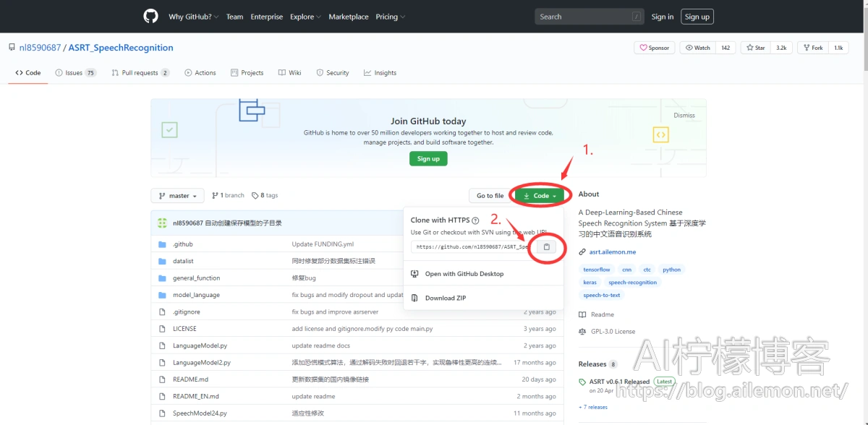Click the Go to file button
This screenshot has width=868, height=425.
[490, 196]
